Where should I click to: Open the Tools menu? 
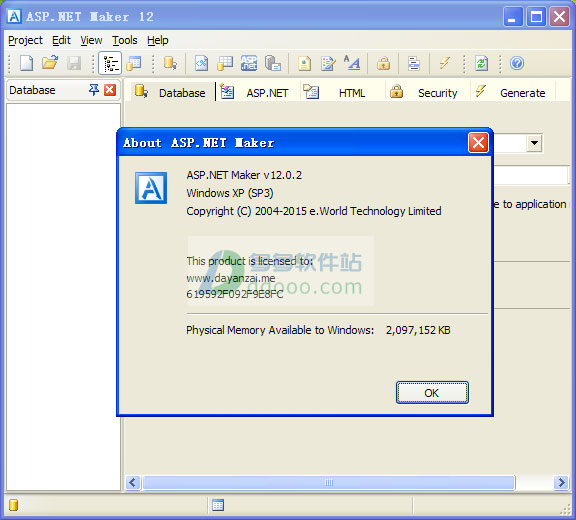125,40
